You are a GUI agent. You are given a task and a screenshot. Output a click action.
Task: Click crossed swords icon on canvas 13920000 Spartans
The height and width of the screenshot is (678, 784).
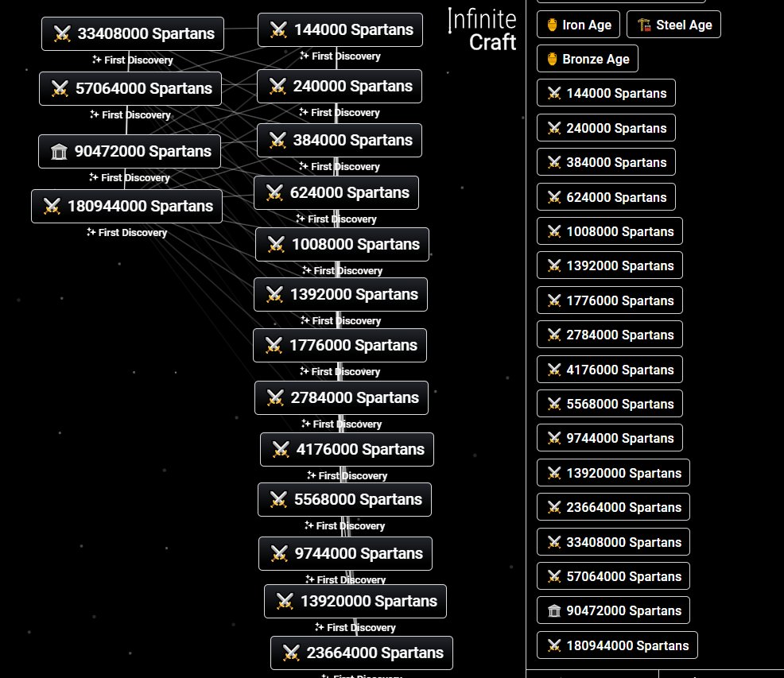coord(285,602)
